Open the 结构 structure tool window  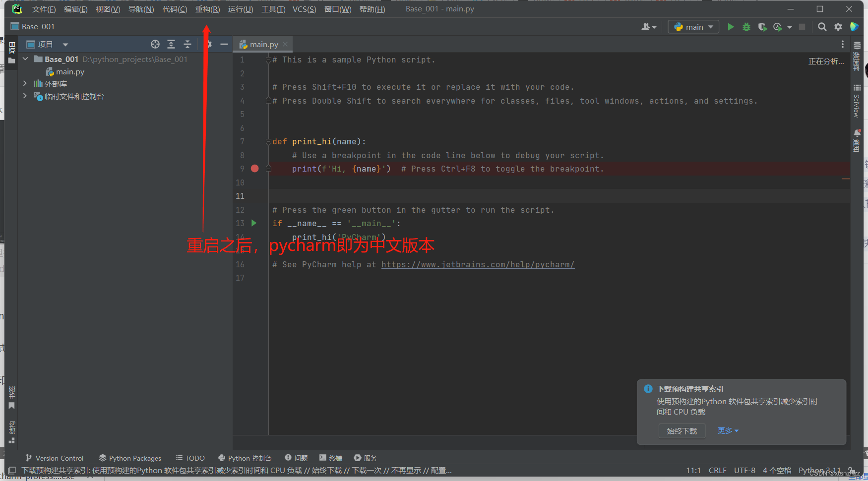tap(12, 432)
